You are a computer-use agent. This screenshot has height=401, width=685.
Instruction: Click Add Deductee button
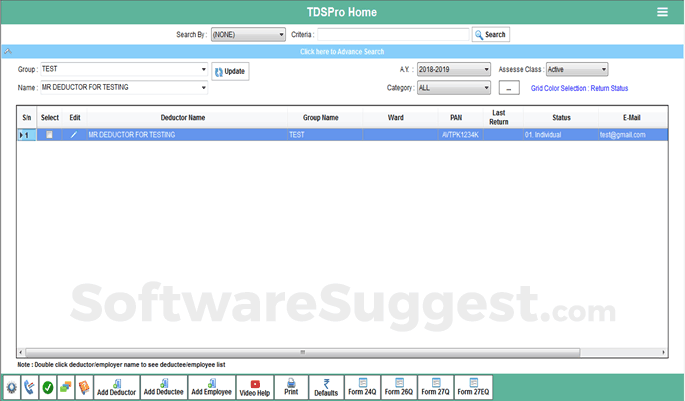click(x=164, y=387)
